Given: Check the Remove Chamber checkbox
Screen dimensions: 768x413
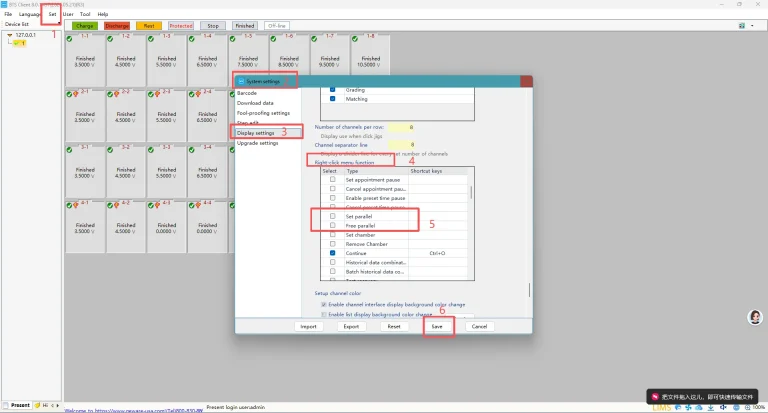Looking at the screenshot, I should point(333,243).
